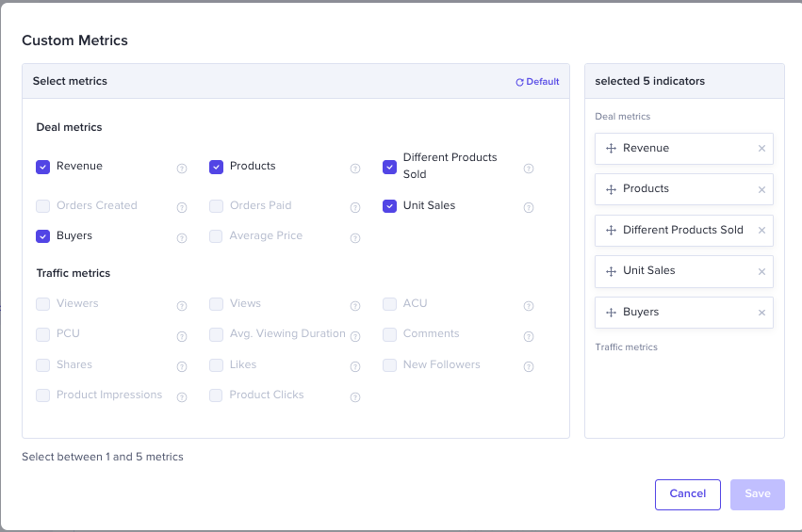Click the Save button
Screen dimensions: 802x532
pyautogui.click(x=757, y=494)
